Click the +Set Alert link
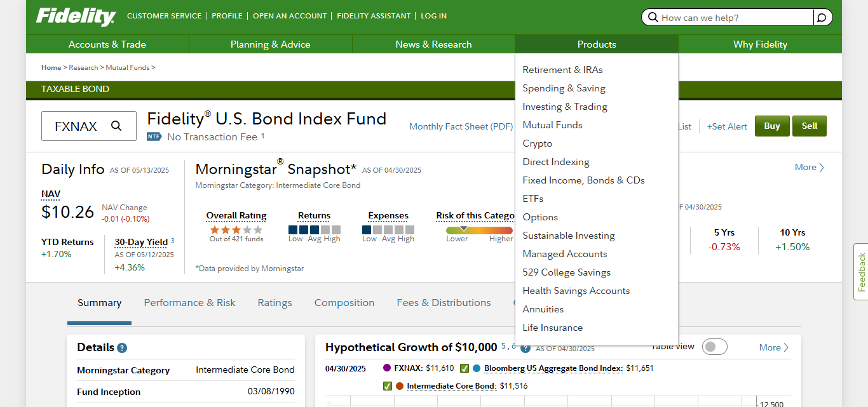The image size is (868, 407). tap(727, 126)
